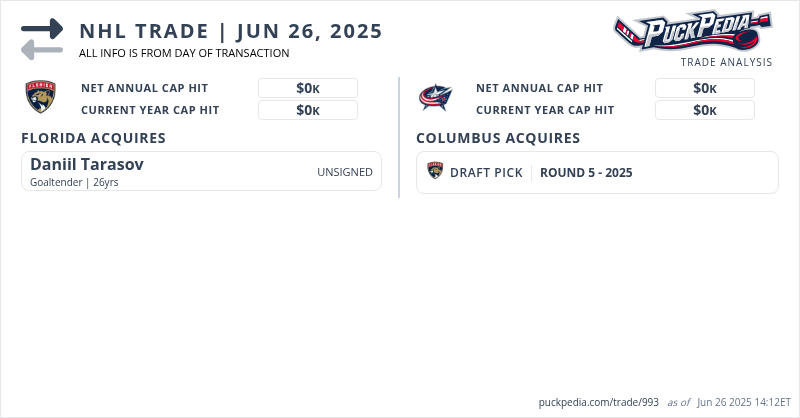Screen dimensions: 800x418
Task: Click the small Panthers logo beside Draft Pick
Action: (x=434, y=172)
